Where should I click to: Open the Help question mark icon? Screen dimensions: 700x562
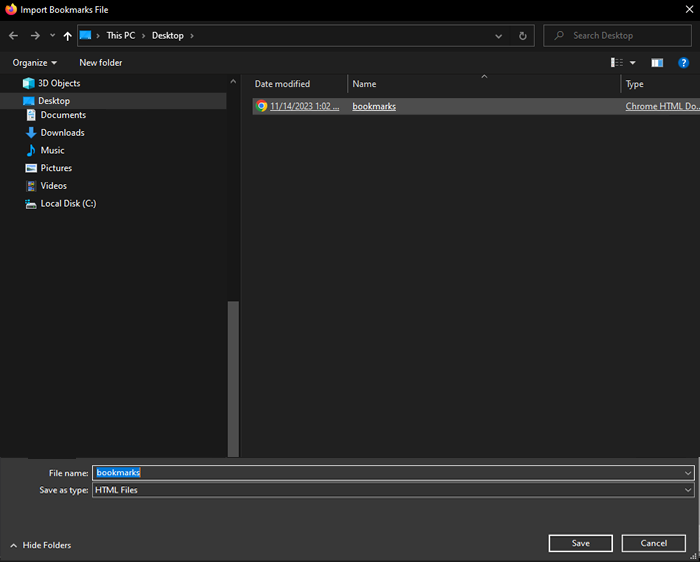pos(684,62)
